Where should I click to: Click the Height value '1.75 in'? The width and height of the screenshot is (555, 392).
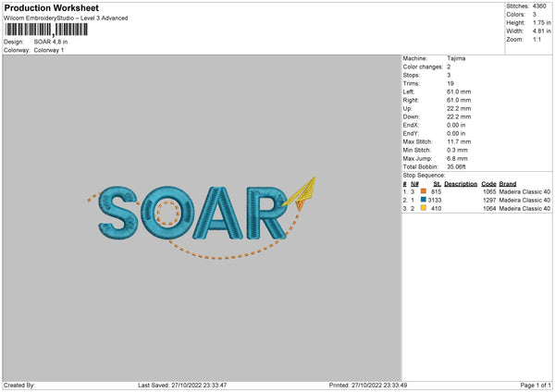point(541,22)
